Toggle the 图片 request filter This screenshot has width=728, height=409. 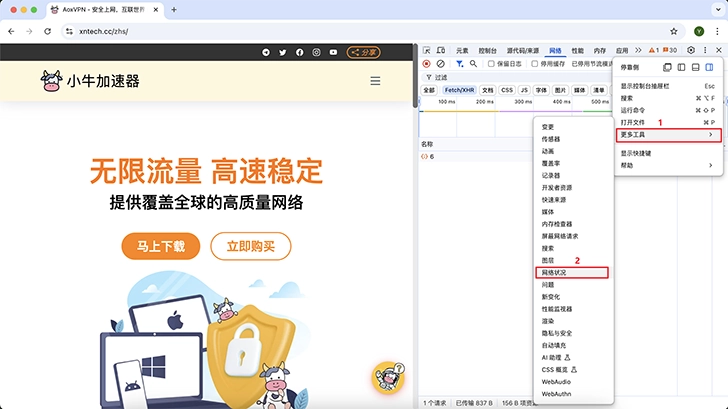click(560, 90)
